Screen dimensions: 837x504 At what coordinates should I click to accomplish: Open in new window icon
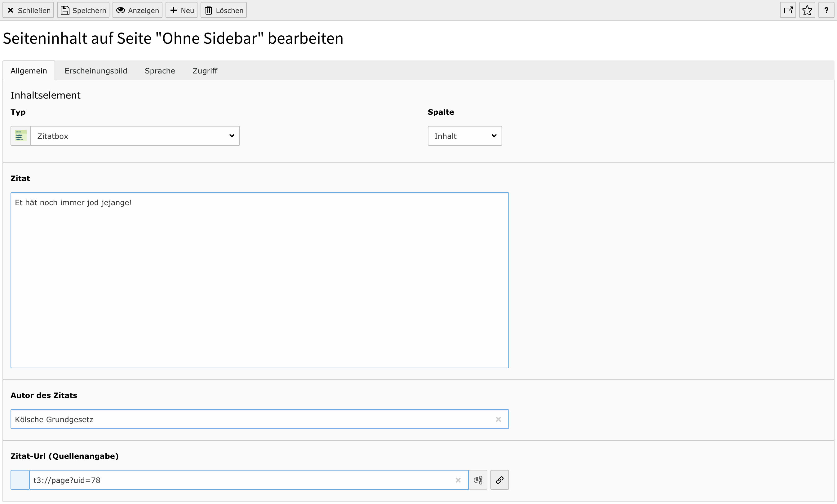coord(788,10)
